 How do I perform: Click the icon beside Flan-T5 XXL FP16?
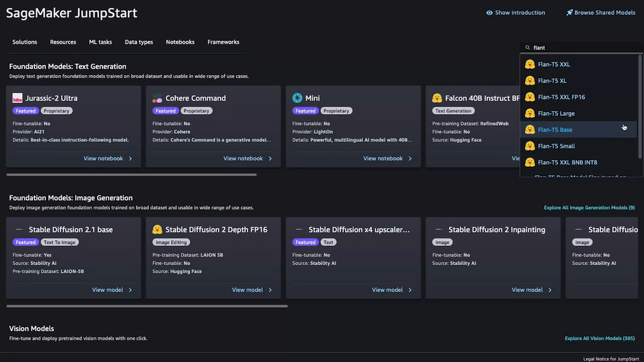[530, 97]
